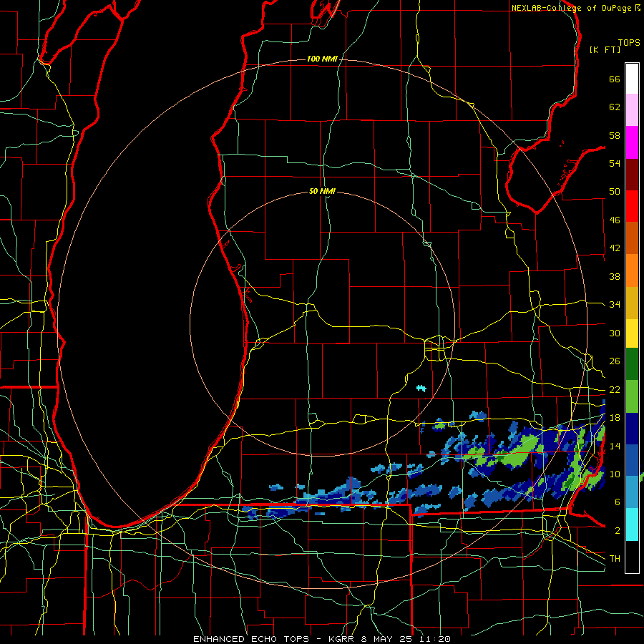644x644 pixels.
Task: Click the '[K FT]' units label
Action: tap(605, 50)
